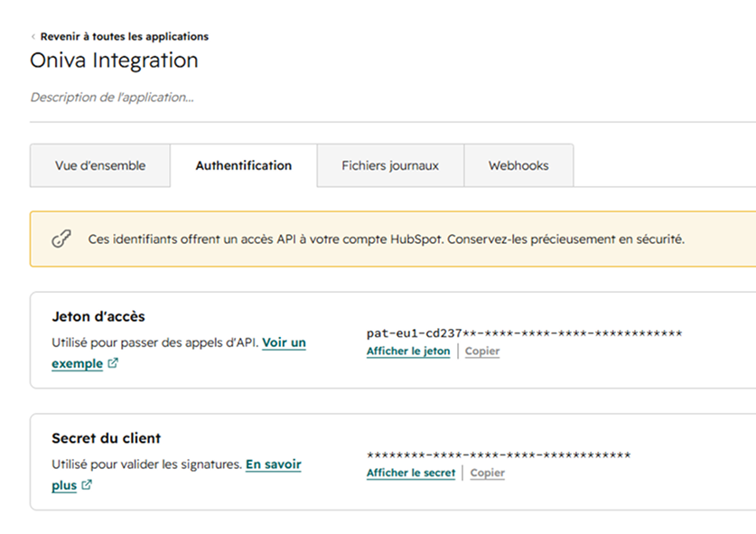Click the back chevron beside Revenir
The width and height of the screenshot is (756, 534).
[33, 37]
